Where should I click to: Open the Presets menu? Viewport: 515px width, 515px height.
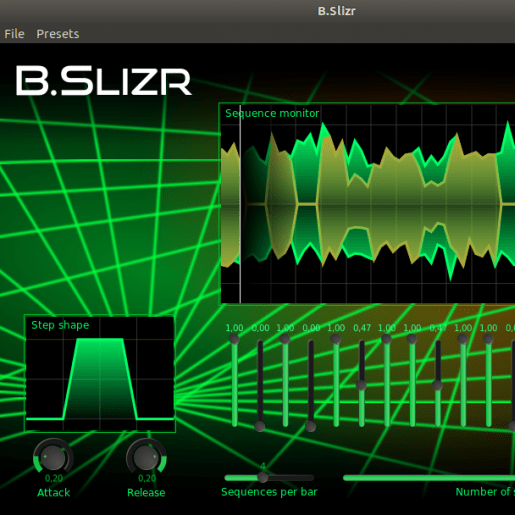pyautogui.click(x=58, y=34)
